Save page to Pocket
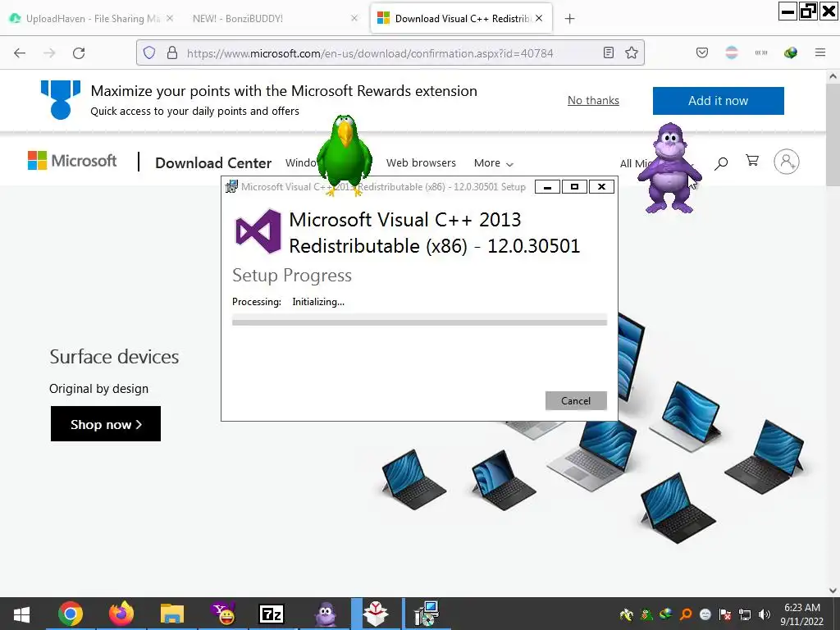Image resolution: width=840 pixels, height=630 pixels. tap(702, 53)
